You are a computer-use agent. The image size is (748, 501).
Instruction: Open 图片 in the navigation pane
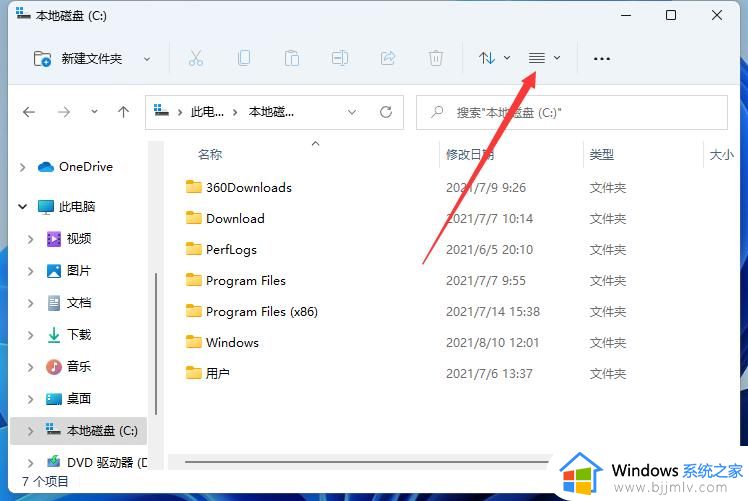[69, 271]
